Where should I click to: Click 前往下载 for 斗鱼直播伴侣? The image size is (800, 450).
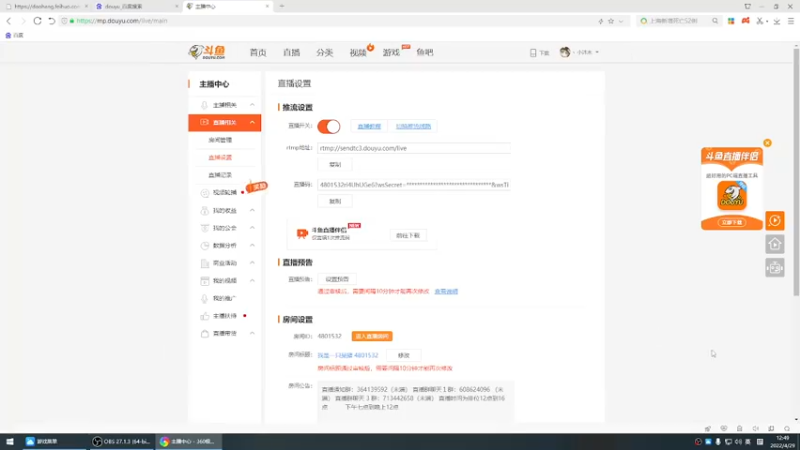coord(408,236)
